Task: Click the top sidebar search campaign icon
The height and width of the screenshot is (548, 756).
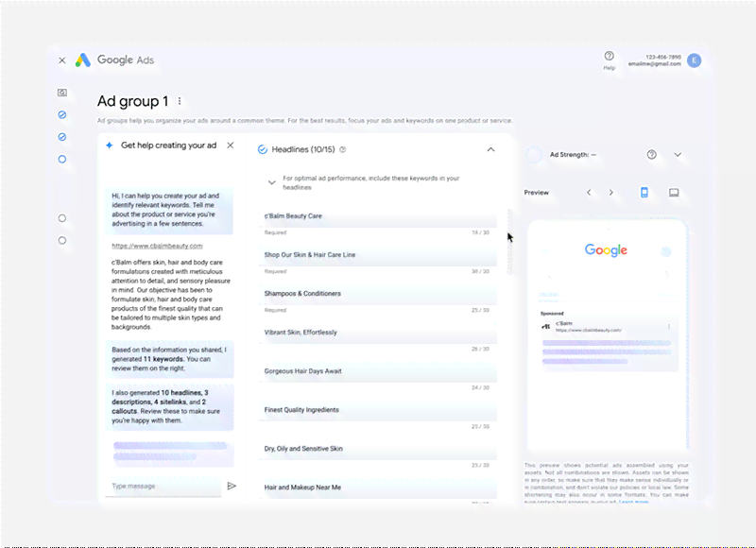Action: tap(62, 93)
